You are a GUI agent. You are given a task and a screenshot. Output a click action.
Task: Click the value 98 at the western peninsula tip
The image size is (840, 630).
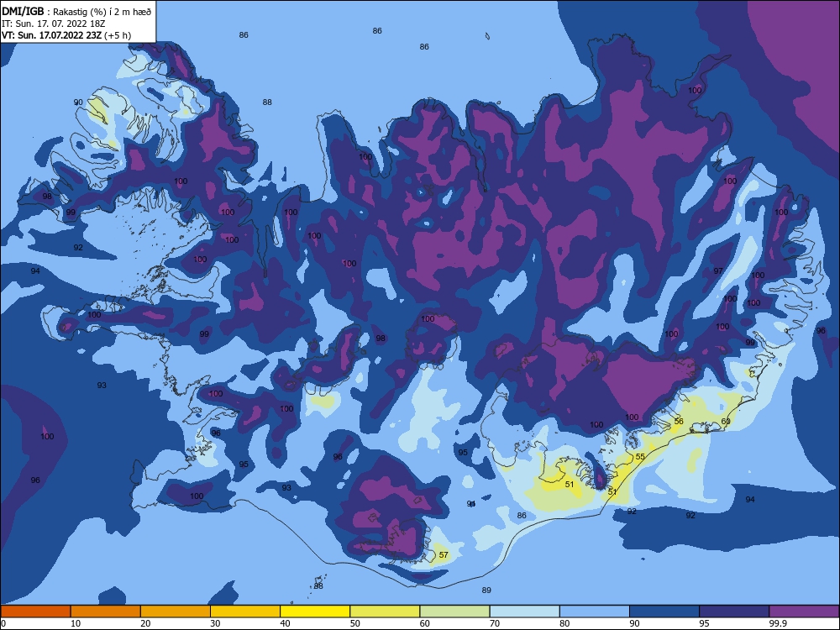coord(47,196)
